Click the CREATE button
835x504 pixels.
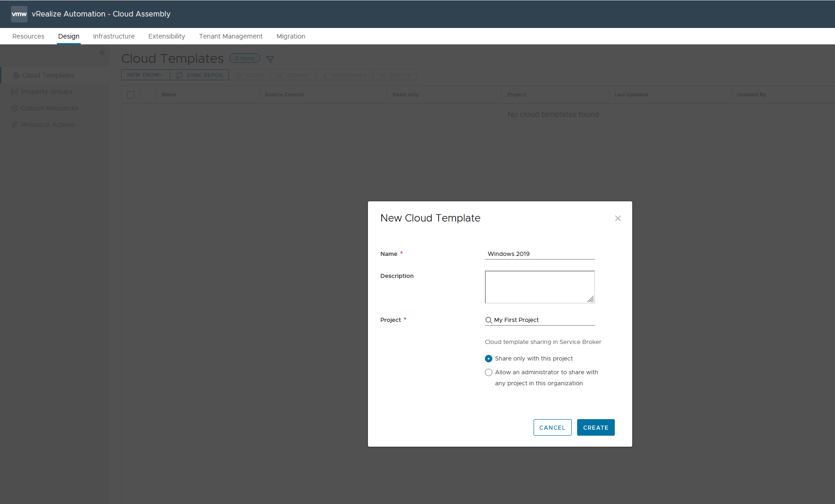point(596,427)
